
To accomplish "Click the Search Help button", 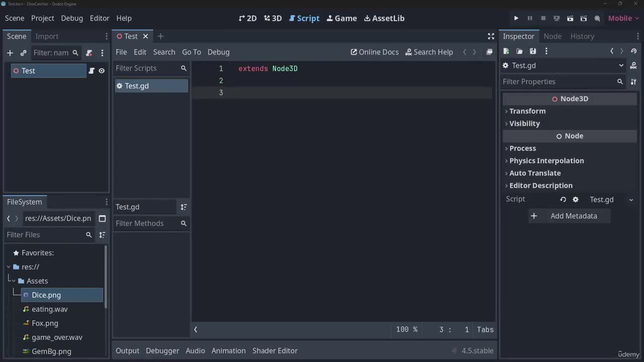I will [429, 52].
